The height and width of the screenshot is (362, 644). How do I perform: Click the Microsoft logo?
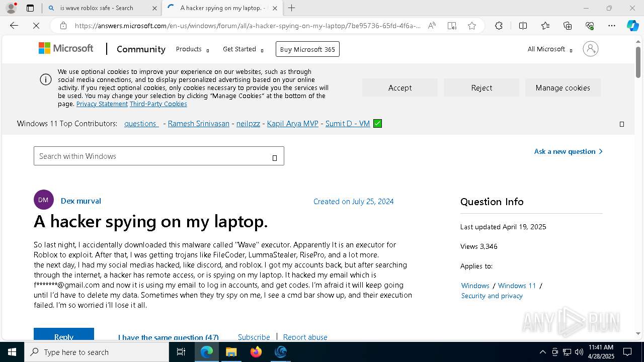pyautogui.click(x=66, y=48)
